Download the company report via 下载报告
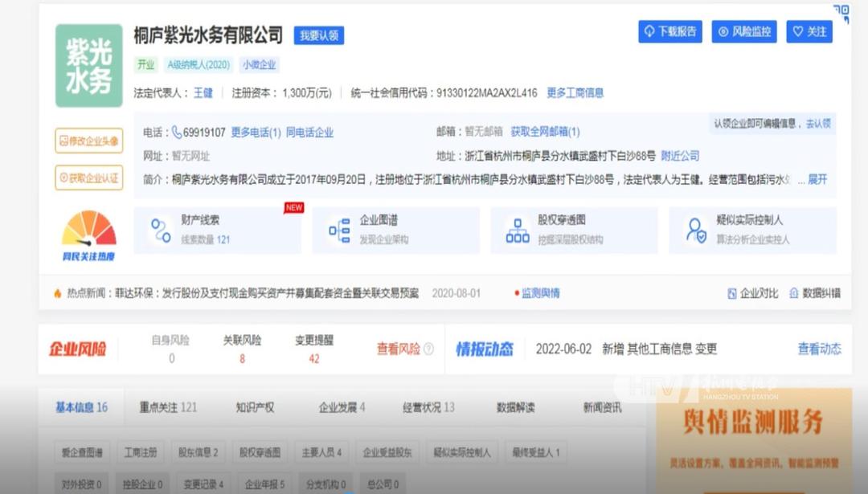 pyautogui.click(x=670, y=31)
